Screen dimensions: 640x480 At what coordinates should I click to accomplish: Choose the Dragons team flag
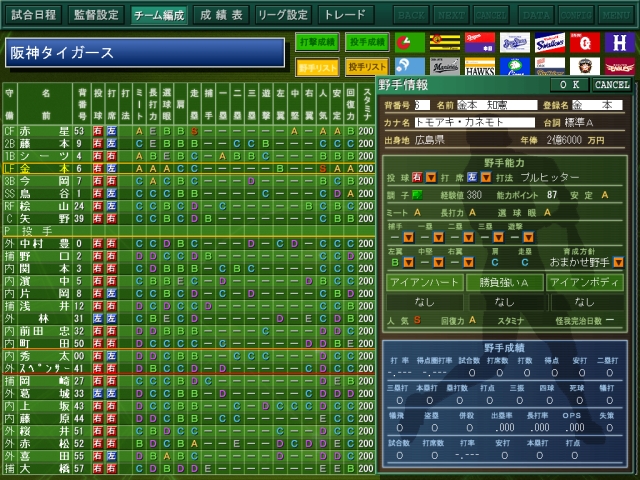click(x=480, y=42)
